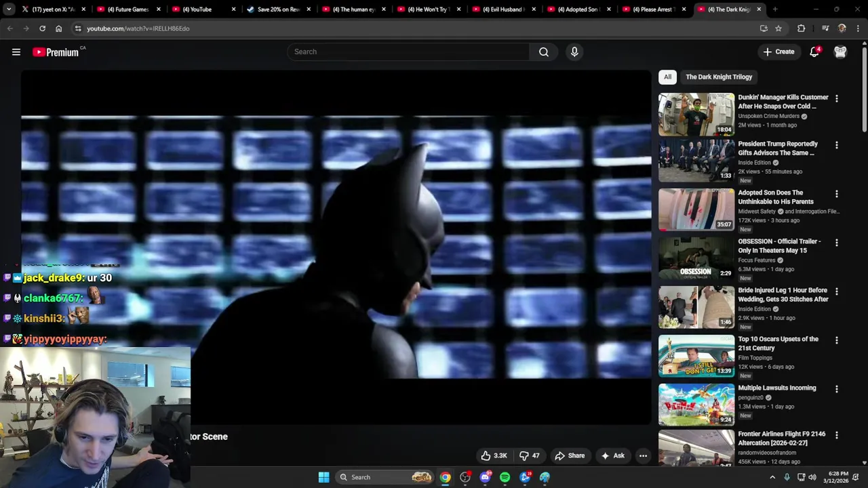Switch to the Save 20% Steam tab
The image size is (868, 488).
pos(278,9)
